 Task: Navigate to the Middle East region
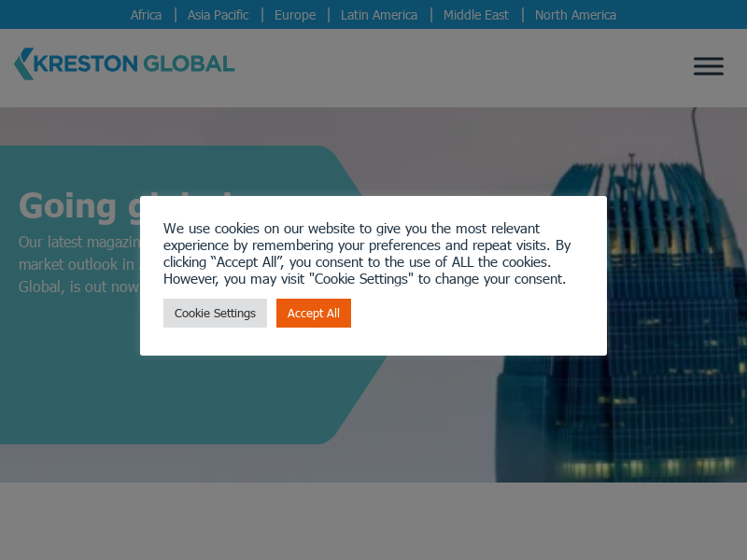click(476, 15)
